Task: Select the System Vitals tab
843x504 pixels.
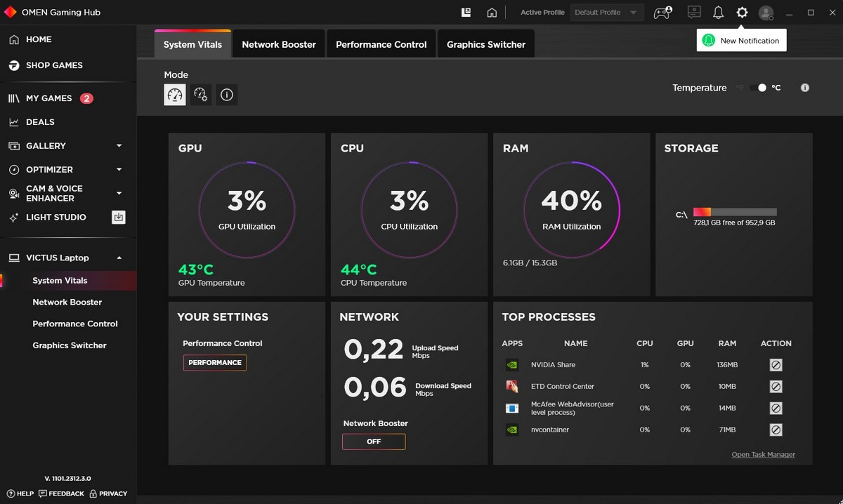Action: [192, 44]
